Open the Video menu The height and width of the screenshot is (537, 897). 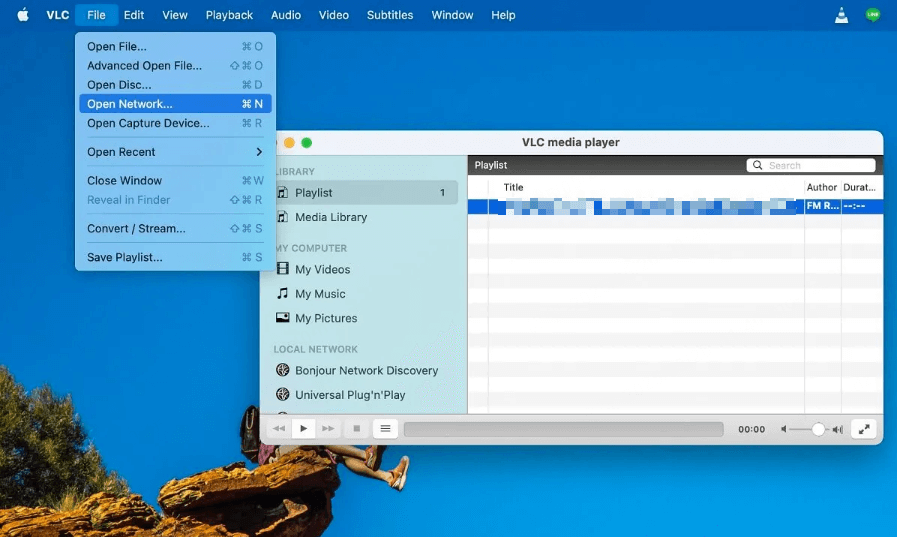coord(334,15)
